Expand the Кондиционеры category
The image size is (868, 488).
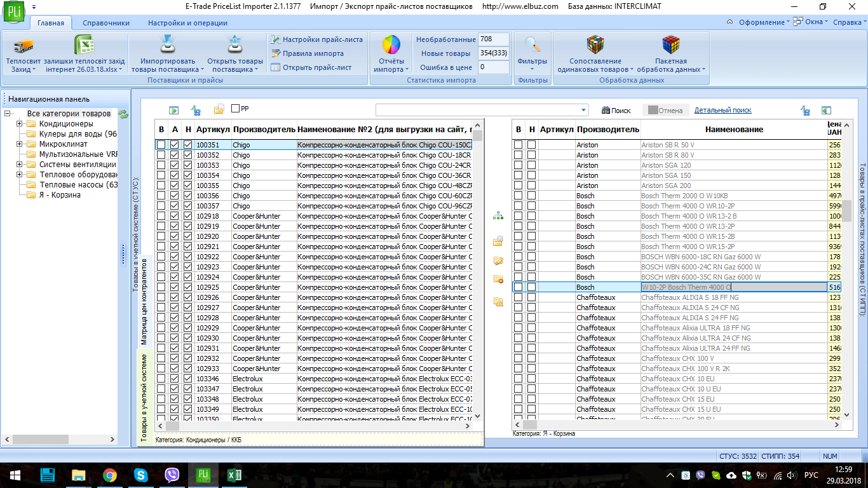pos(20,124)
